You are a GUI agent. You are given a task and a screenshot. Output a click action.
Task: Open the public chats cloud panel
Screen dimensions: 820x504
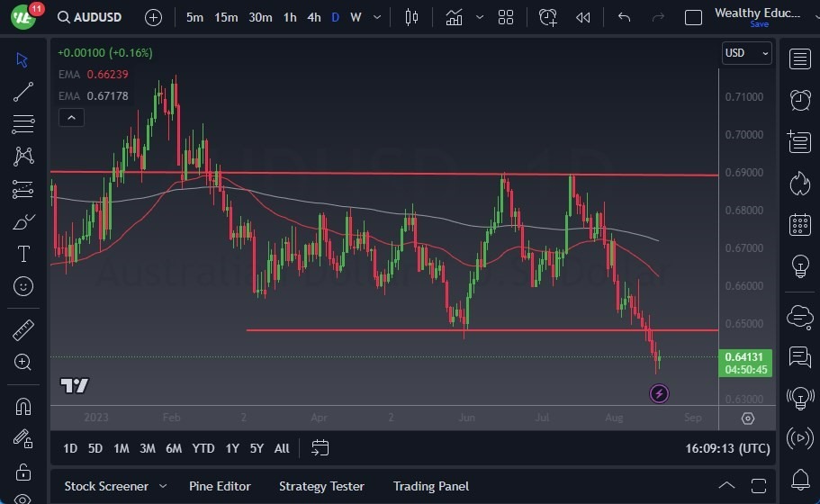pyautogui.click(x=799, y=317)
